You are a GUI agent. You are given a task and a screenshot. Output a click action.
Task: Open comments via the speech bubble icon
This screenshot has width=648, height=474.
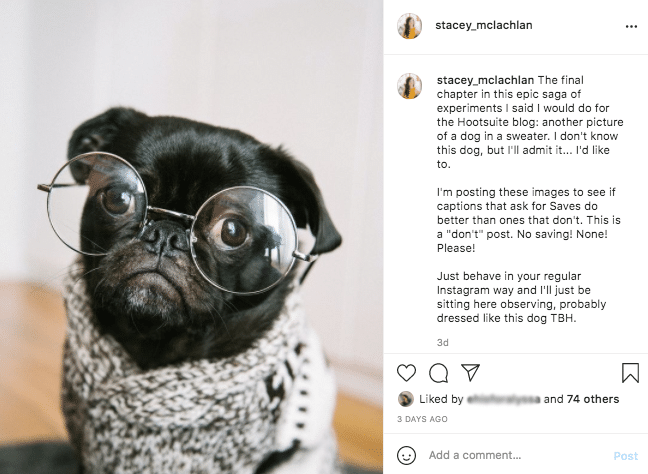click(438, 373)
